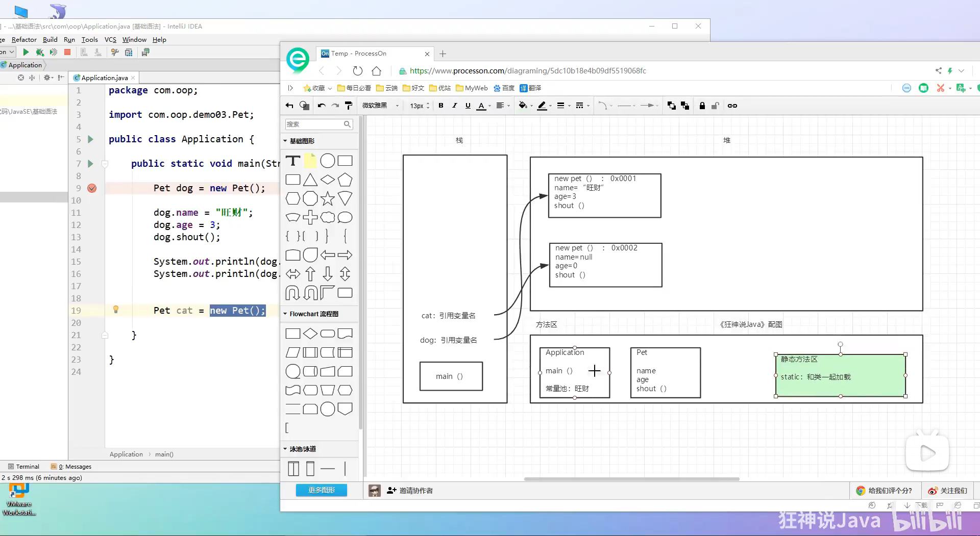Image resolution: width=980 pixels, height=536 pixels.
Task: Click redo in ProcessOn toolbar
Action: [x=335, y=106]
